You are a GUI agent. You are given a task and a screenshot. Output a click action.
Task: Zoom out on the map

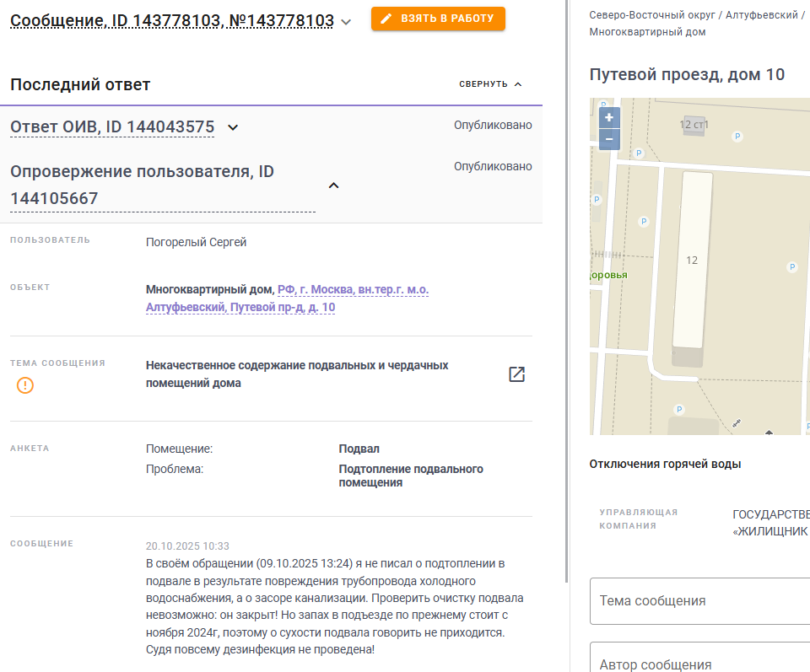point(609,139)
